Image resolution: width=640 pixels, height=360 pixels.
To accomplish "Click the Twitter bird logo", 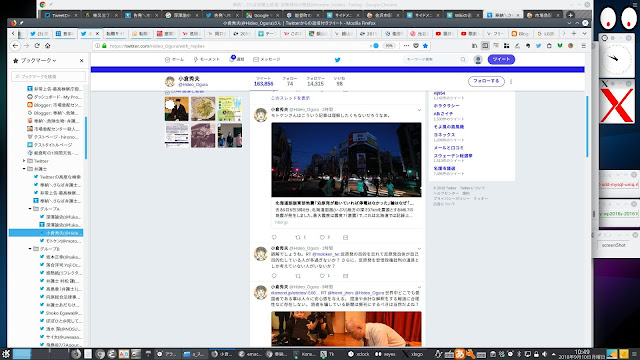I will 338,60.
